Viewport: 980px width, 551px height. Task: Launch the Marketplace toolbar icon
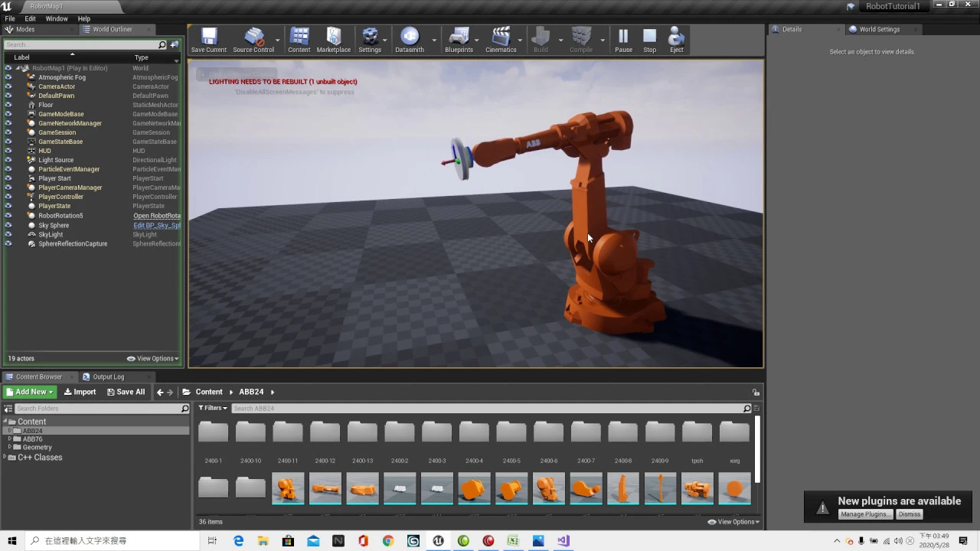334,40
